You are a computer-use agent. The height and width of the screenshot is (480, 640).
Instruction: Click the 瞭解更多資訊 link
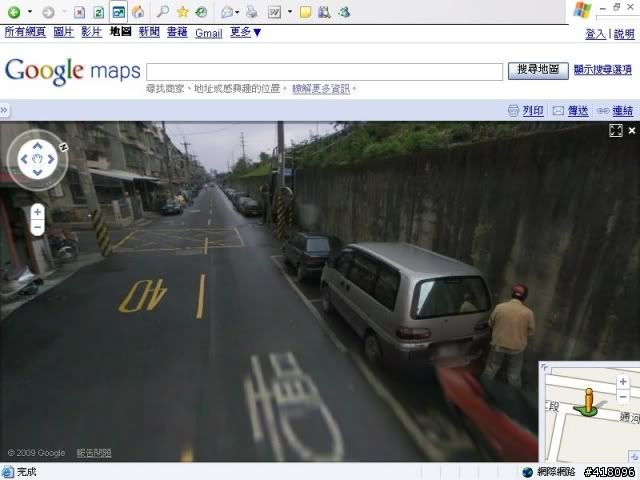[x=321, y=89]
